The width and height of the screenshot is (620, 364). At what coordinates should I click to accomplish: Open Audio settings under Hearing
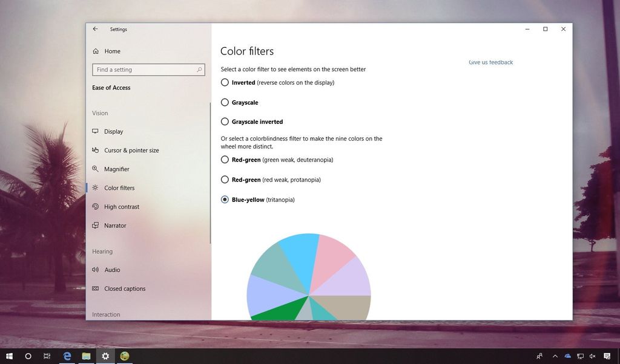click(x=113, y=270)
